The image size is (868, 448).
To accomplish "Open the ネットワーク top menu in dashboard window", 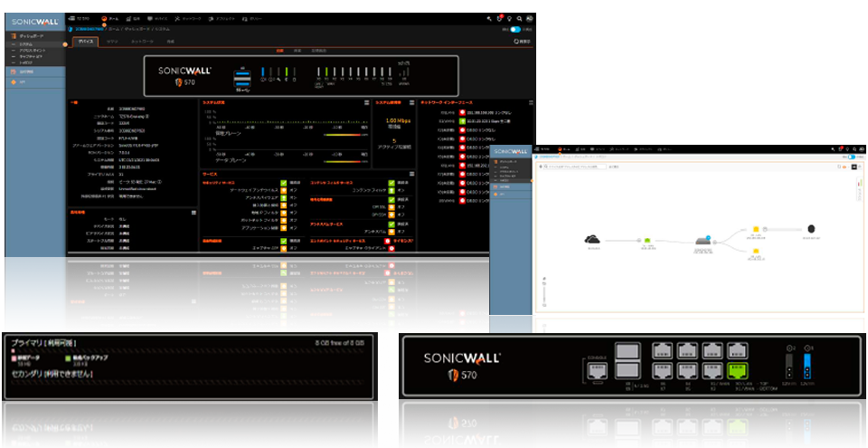I will click(x=188, y=18).
